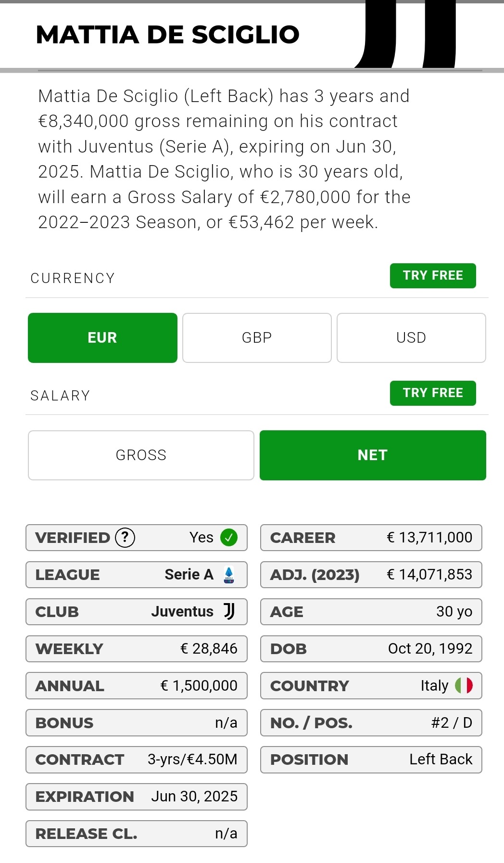
Task: Click the Juventus club crest icon
Action: [x=229, y=611]
